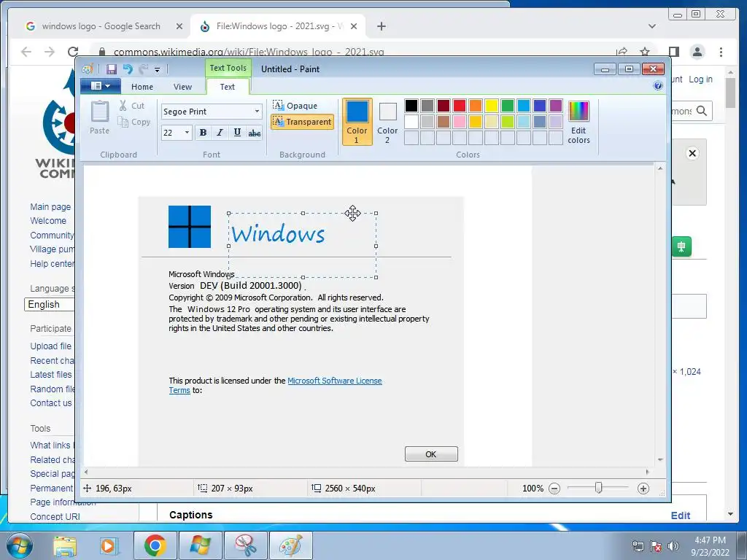
Task: Click the Paint zoom slider handle
Action: click(598, 488)
